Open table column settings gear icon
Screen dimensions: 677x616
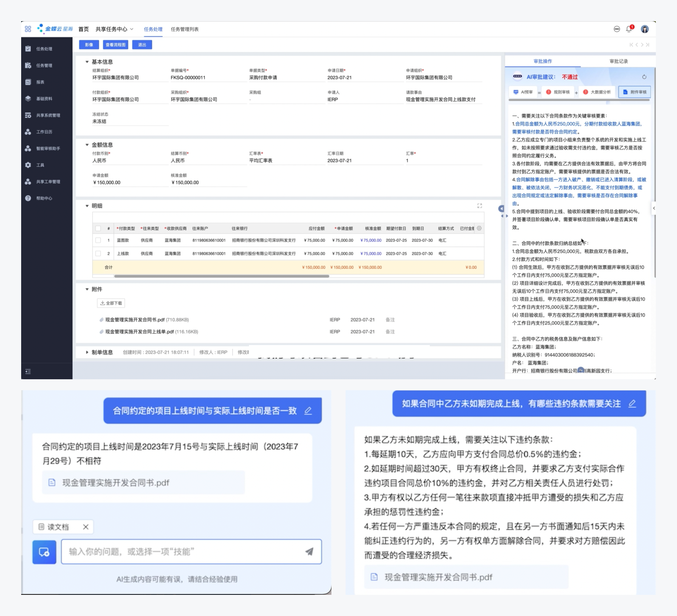[x=479, y=228]
